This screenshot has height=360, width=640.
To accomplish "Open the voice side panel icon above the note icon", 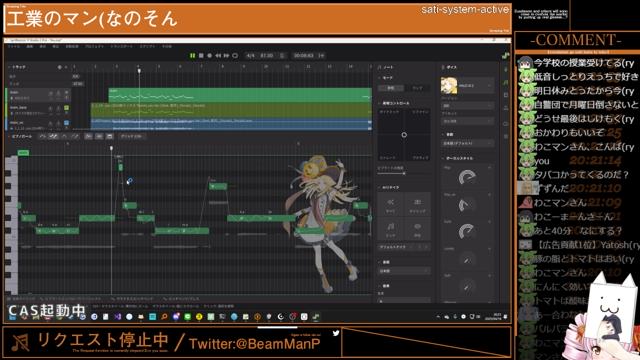I will [506, 69].
